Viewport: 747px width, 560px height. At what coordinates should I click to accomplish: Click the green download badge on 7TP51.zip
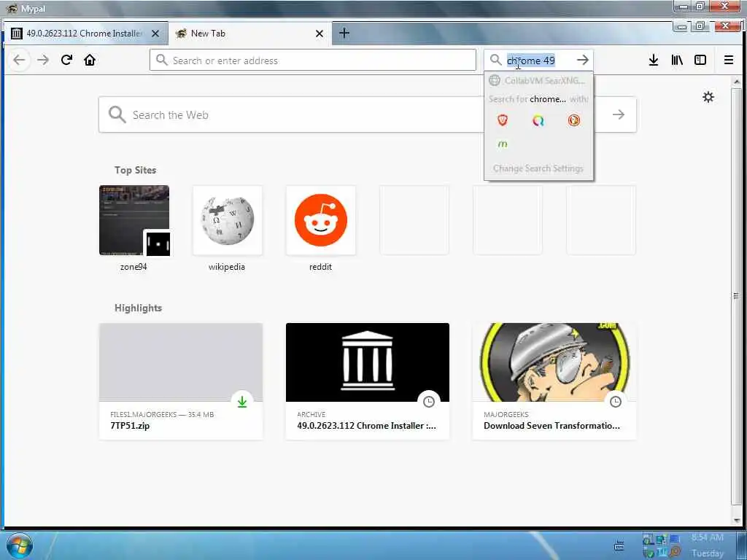[242, 402]
